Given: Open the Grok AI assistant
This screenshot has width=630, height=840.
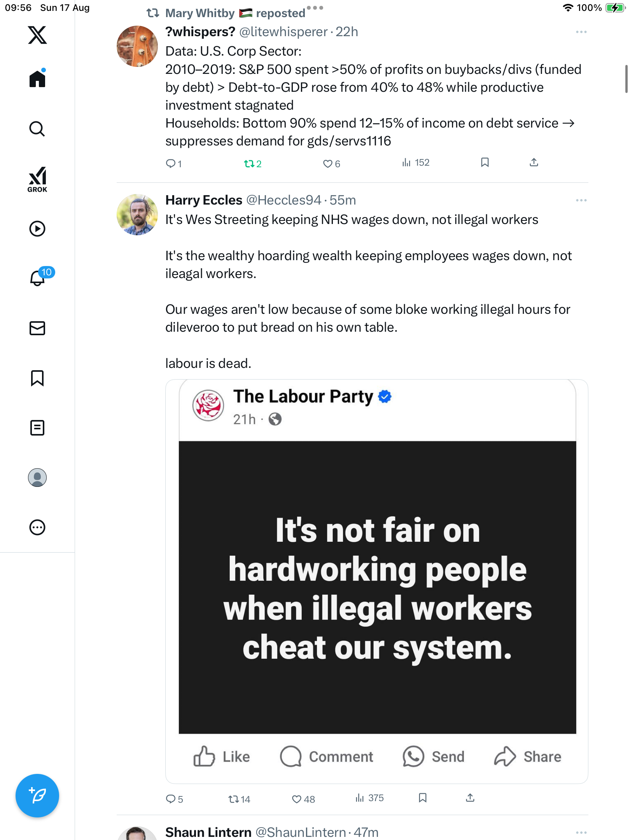Looking at the screenshot, I should [37, 179].
